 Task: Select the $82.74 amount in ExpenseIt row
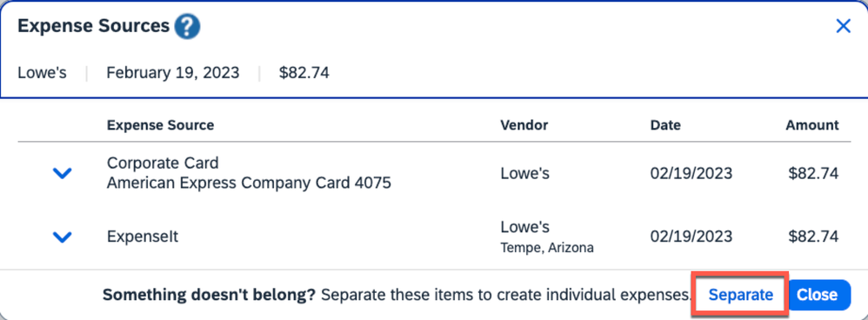tap(813, 237)
